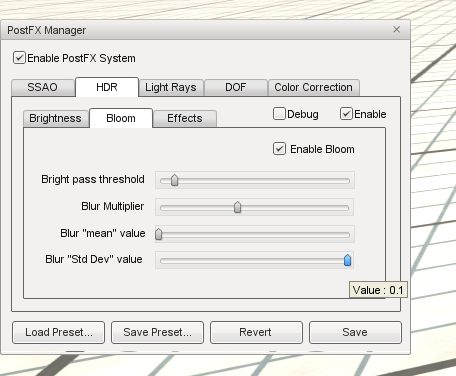Click the Blur Multiplier slider handle
456x376 pixels.
(x=237, y=207)
